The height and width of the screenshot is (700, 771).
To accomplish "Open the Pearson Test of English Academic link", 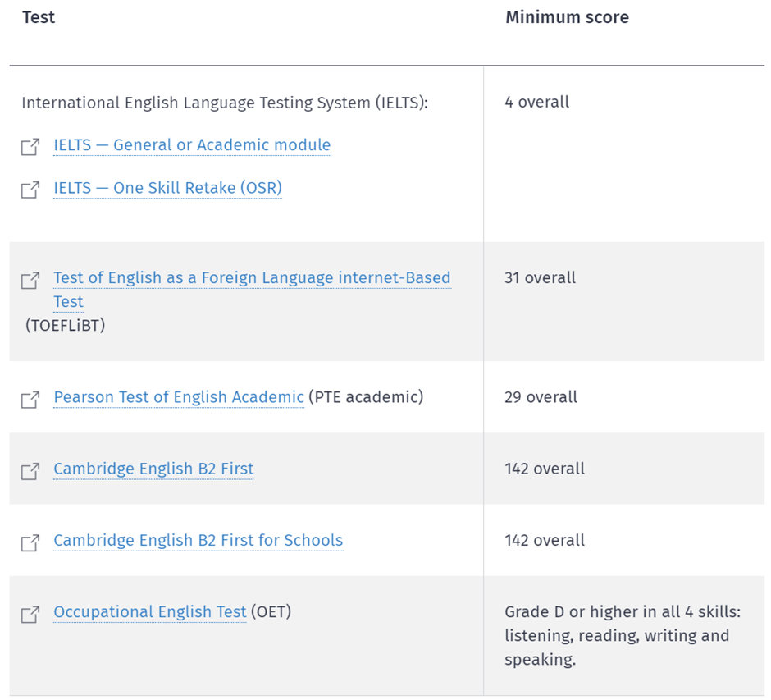I will pyautogui.click(x=179, y=397).
